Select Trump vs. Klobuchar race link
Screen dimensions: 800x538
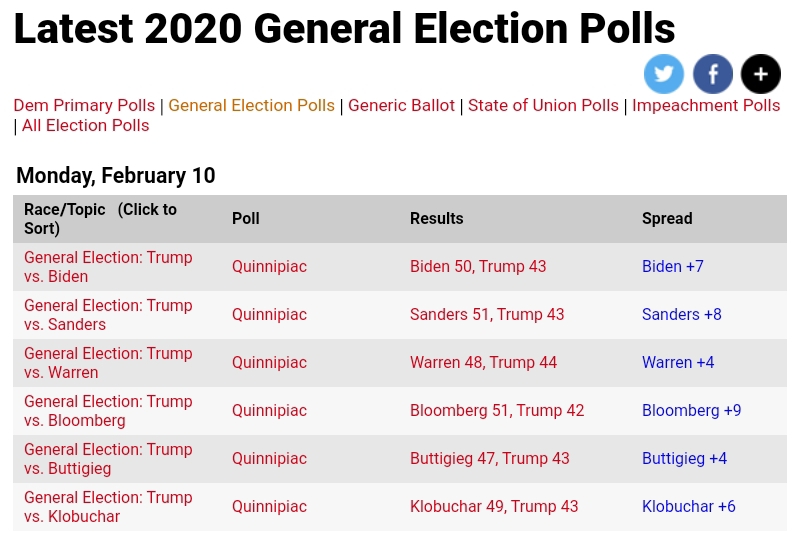[108, 507]
